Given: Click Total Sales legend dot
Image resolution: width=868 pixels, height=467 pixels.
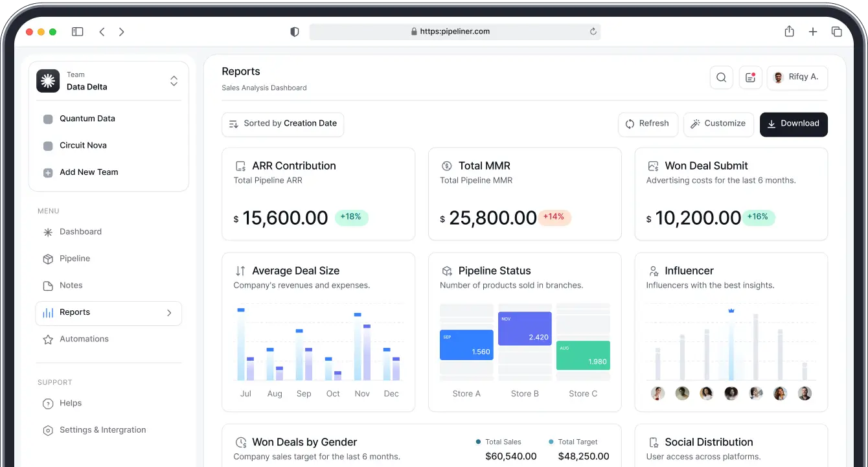Looking at the screenshot, I should 478,442.
